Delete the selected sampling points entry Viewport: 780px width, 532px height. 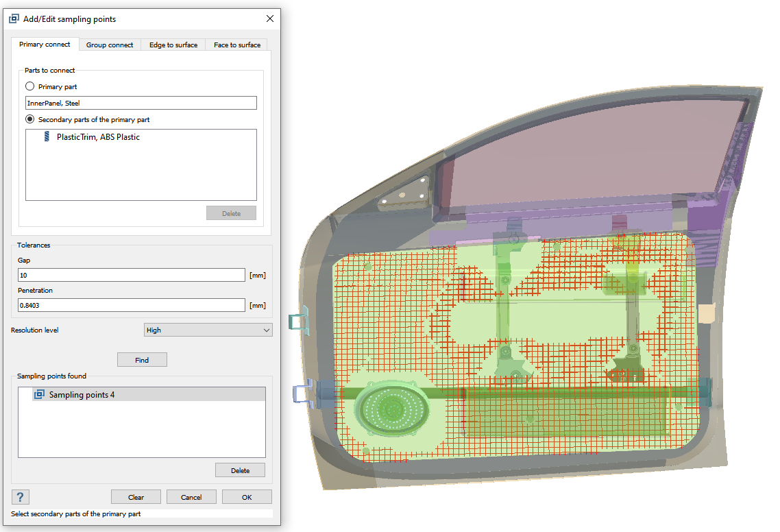pyautogui.click(x=240, y=470)
